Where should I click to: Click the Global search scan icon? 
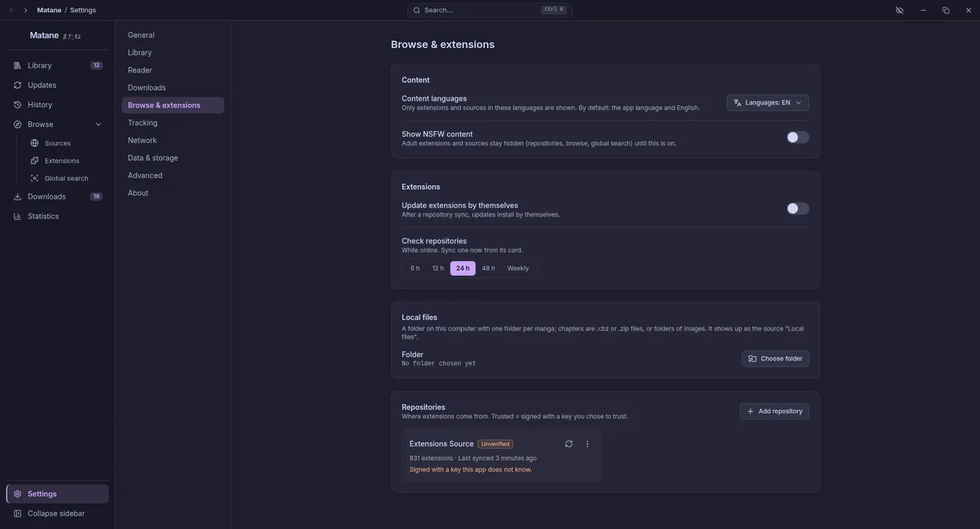pyautogui.click(x=34, y=178)
